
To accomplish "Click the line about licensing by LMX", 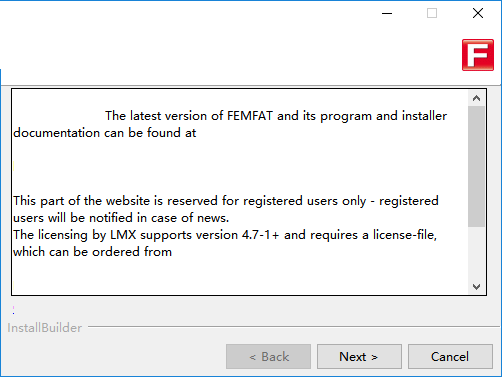I will tap(225, 235).
